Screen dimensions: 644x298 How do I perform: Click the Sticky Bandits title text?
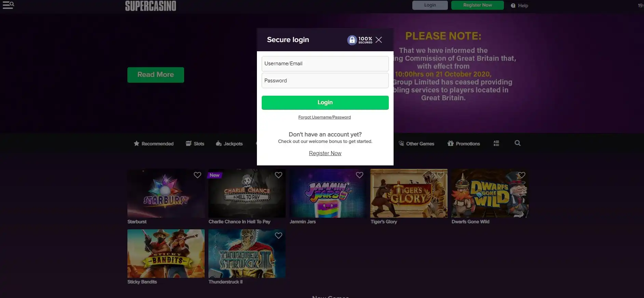click(x=142, y=282)
